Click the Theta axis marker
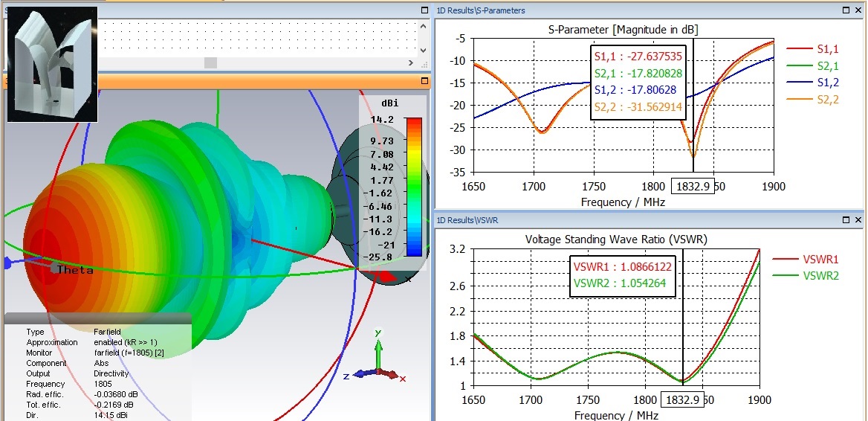Image resolution: width=868 pixels, height=421 pixels. 74,270
